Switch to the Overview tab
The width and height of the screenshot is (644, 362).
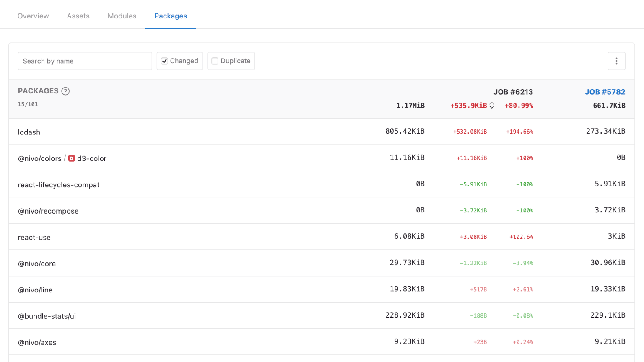tap(33, 16)
